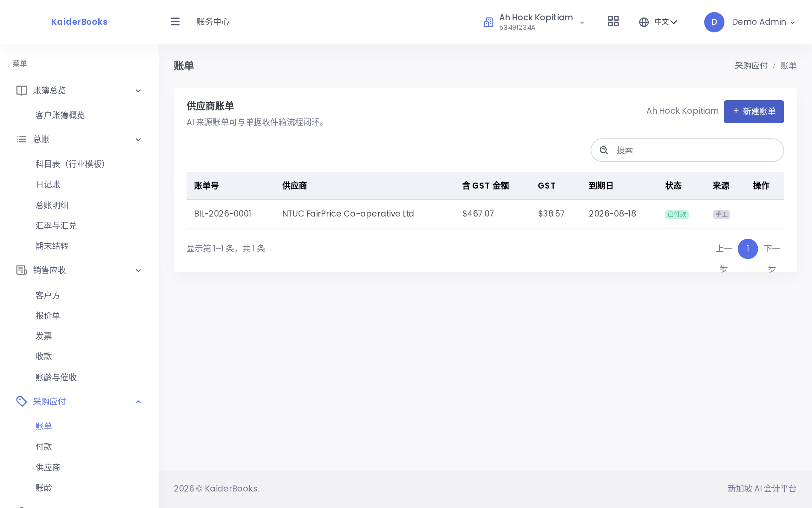
Task: Click the $38.57 GST cell
Action: pyautogui.click(x=551, y=214)
